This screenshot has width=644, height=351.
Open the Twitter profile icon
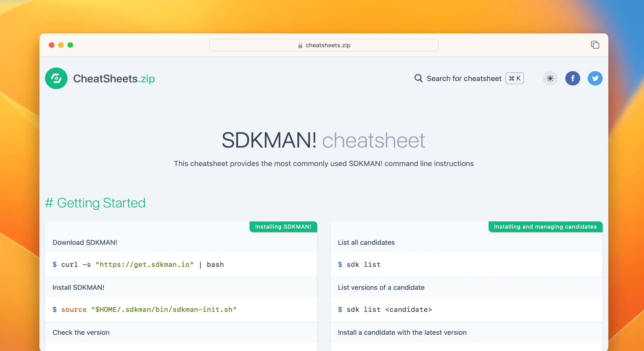(x=595, y=78)
